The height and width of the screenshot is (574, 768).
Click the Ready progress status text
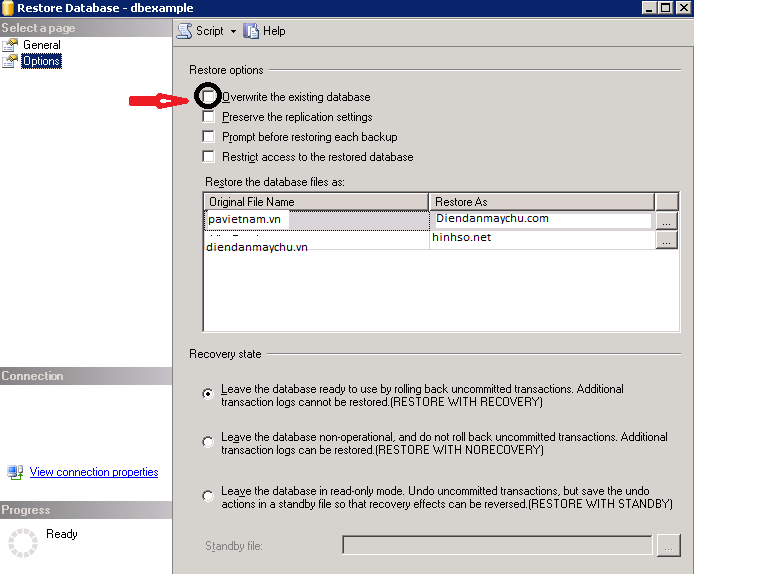point(62,534)
